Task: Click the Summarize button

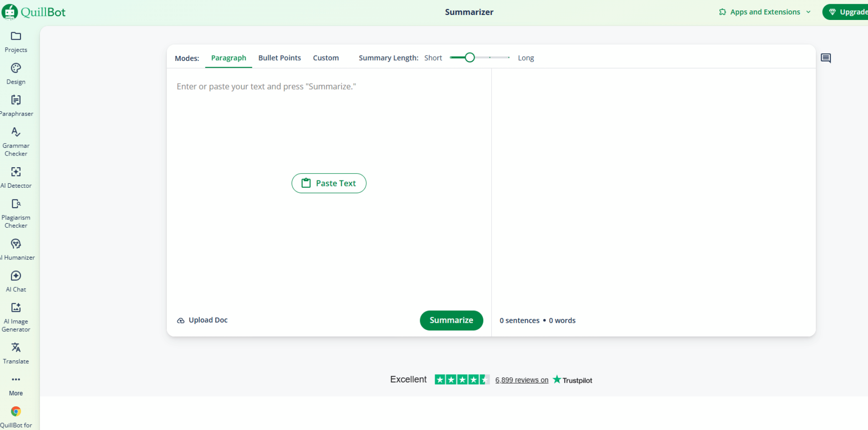Action: point(451,320)
